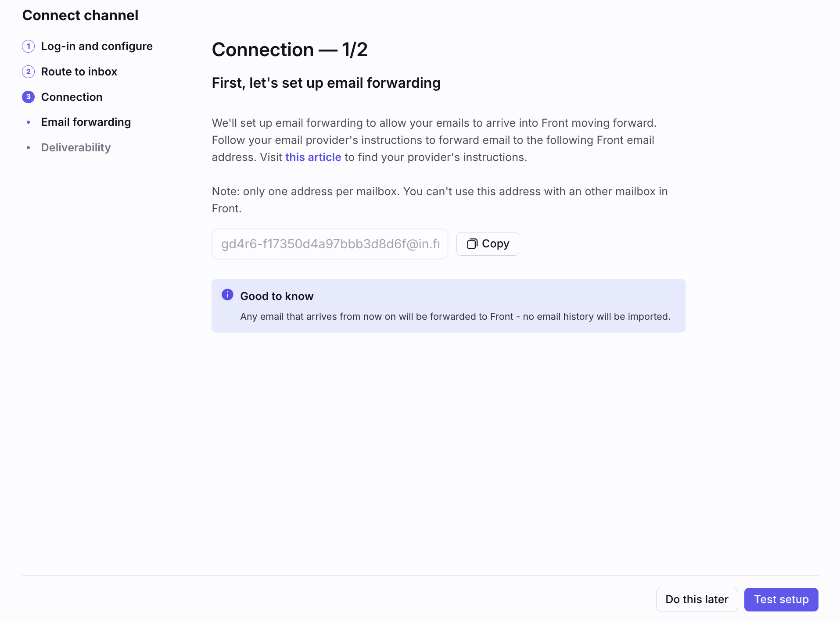840x622 pixels.
Task: Click the Test setup button
Action: click(x=781, y=600)
